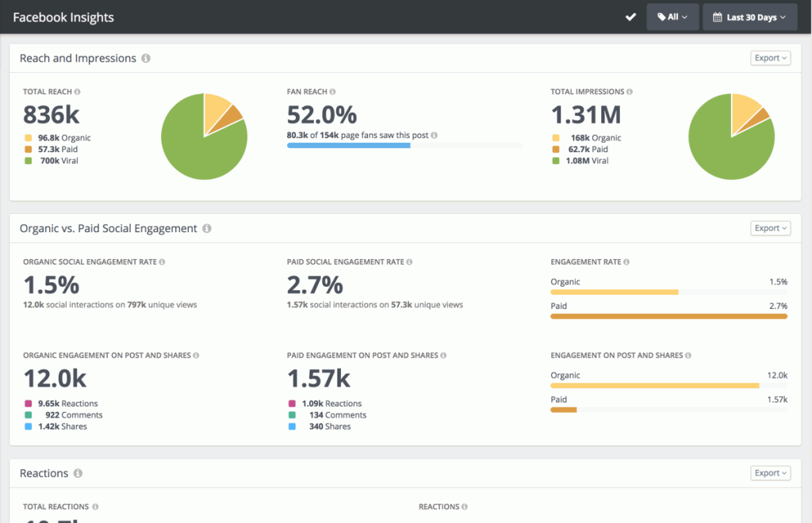Click info icon beside Engagement Rate label
Image resolution: width=812 pixels, height=523 pixels.
626,261
